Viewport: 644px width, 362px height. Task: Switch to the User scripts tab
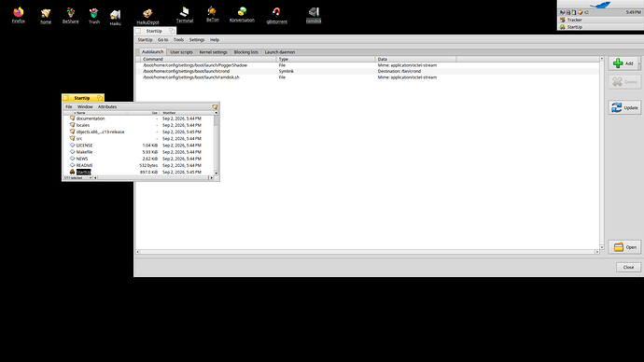181,52
